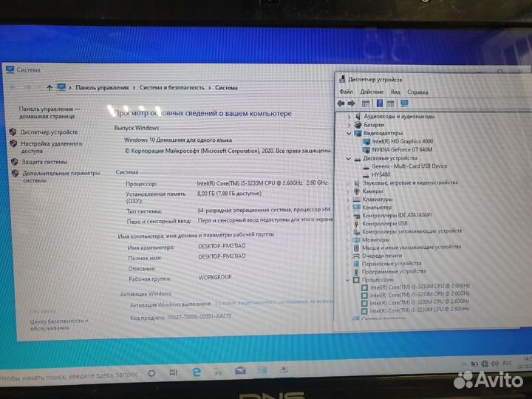Select Звуковые, игровые и видеоустройства category
Image resolution: width=532 pixels, height=399 pixels.
point(410,183)
